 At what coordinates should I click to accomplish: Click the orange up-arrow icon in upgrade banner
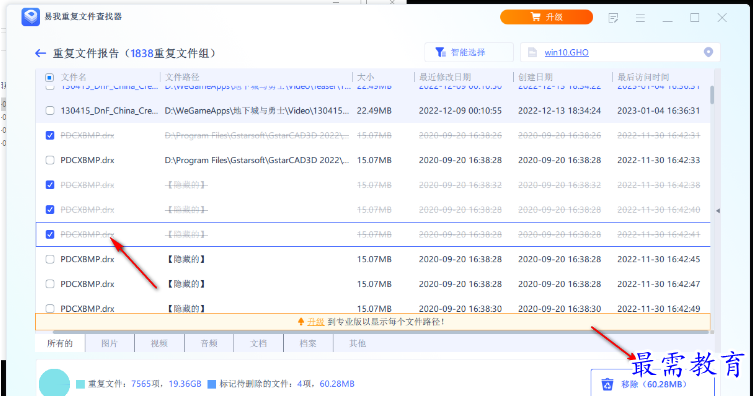pos(301,322)
